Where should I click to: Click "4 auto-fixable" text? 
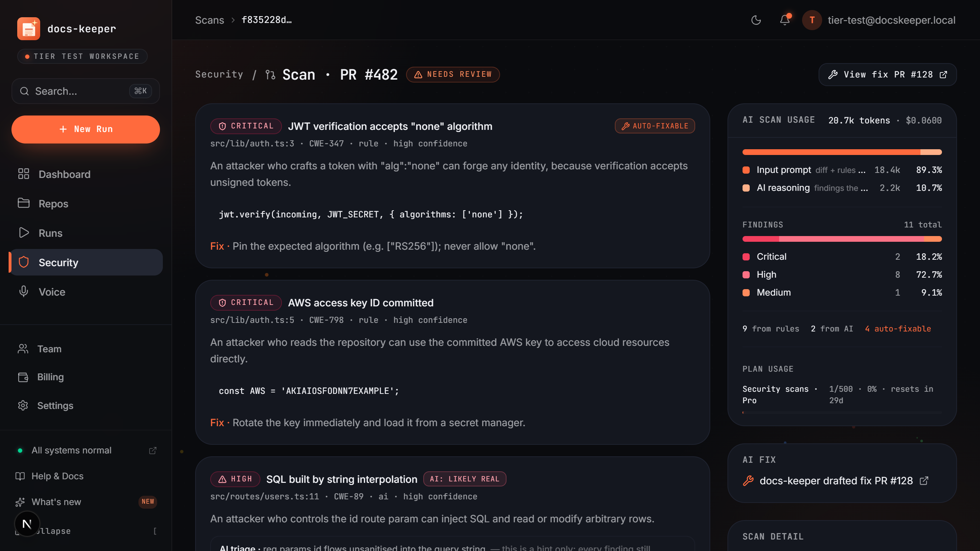coord(898,329)
